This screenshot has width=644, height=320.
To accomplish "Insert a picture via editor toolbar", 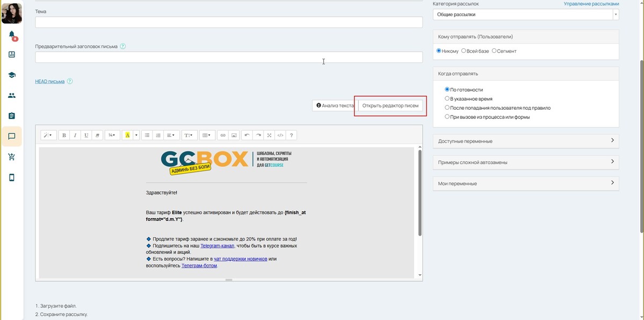I will point(234,136).
